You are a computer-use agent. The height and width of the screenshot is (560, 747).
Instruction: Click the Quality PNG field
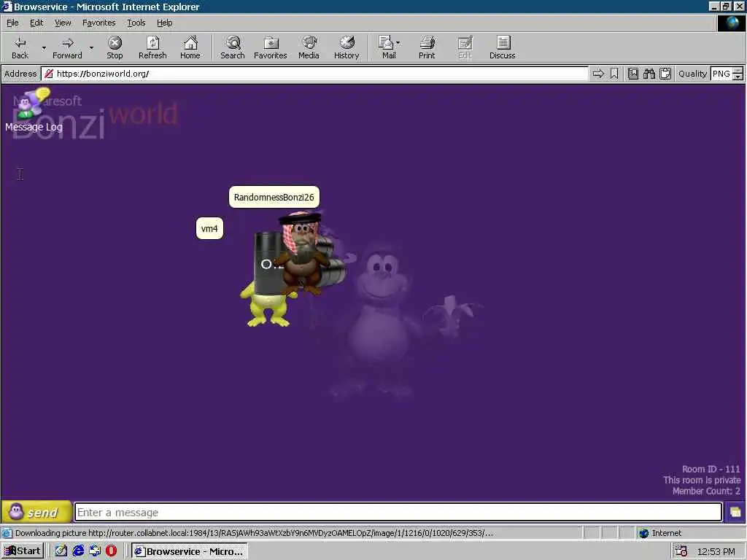tap(721, 74)
